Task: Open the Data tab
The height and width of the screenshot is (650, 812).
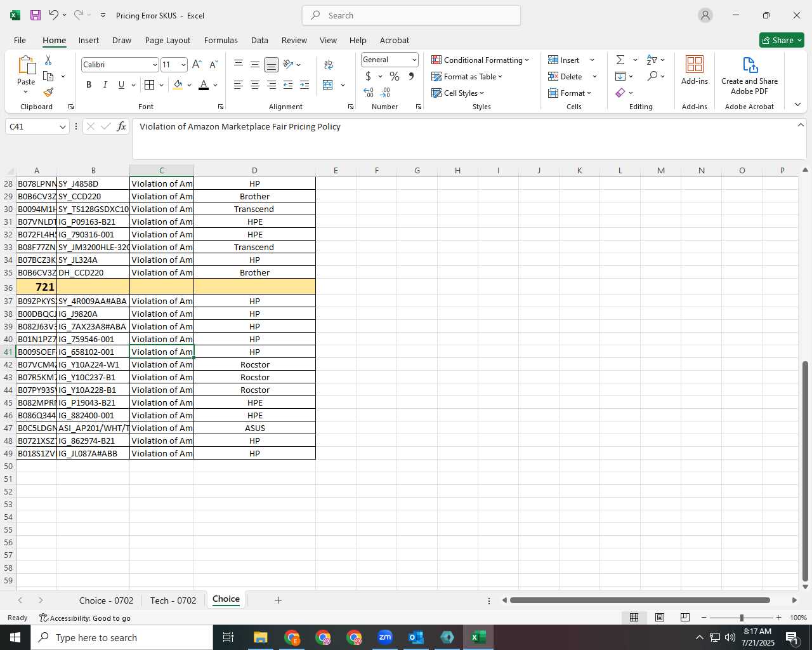Action: (259, 40)
